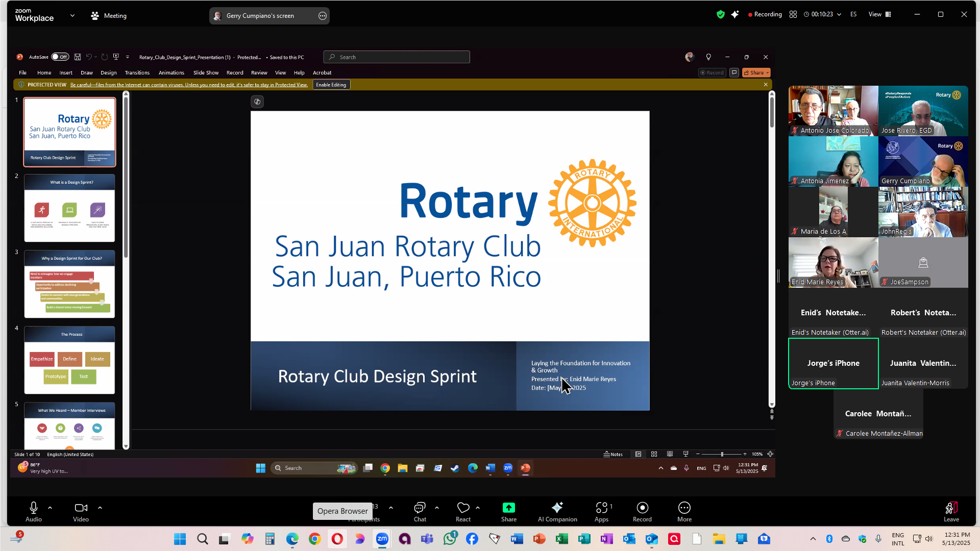This screenshot has width=980, height=551.
Task: Click the protected view warning link
Action: pyautogui.click(x=189, y=85)
